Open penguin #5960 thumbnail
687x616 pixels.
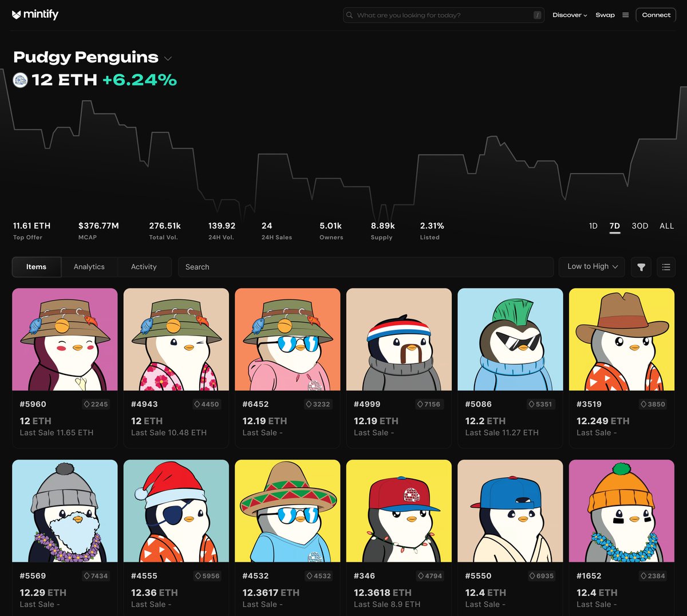[65, 339]
